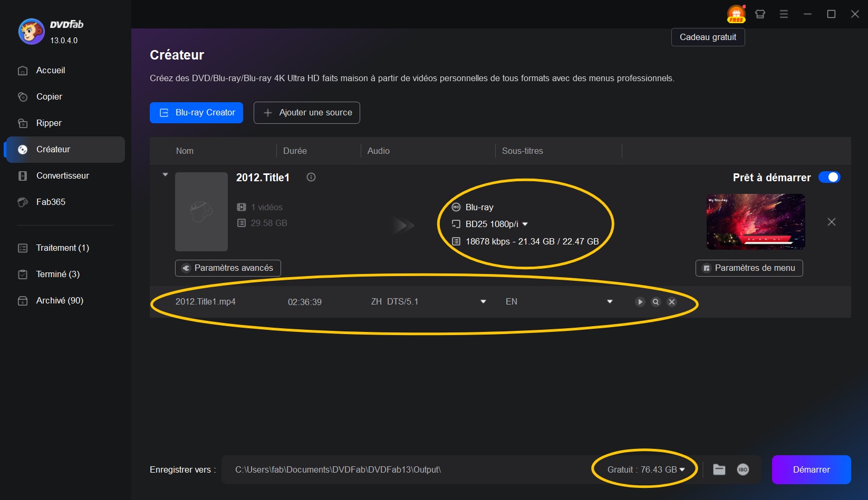Viewport: 868px width, 500px height.
Task: Open the EN subtitles dropdown
Action: (x=609, y=302)
